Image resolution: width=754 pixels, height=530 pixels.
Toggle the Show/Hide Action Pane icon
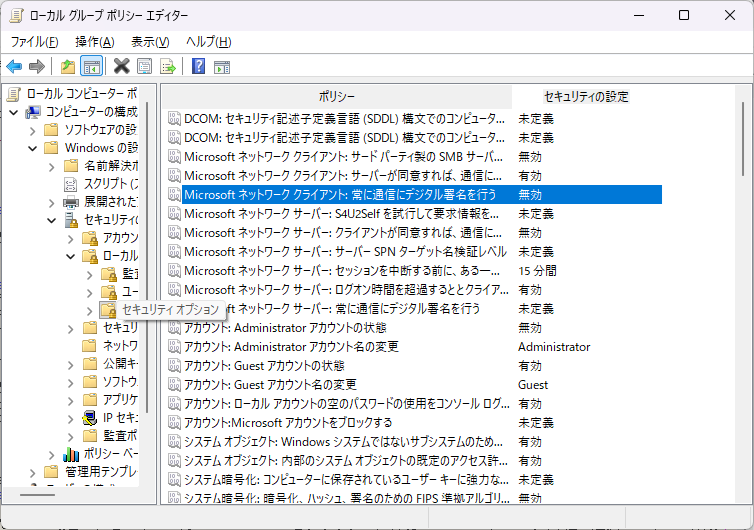pyautogui.click(x=222, y=67)
